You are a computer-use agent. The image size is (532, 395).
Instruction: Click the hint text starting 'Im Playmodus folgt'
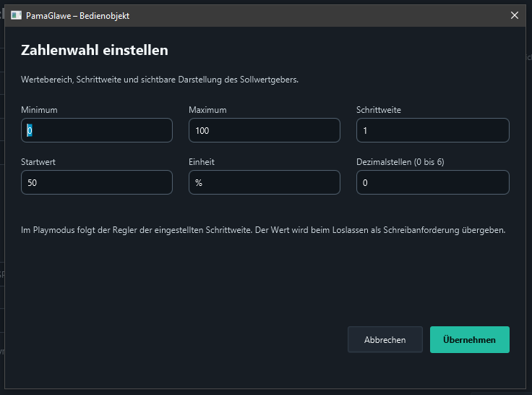tap(263, 230)
